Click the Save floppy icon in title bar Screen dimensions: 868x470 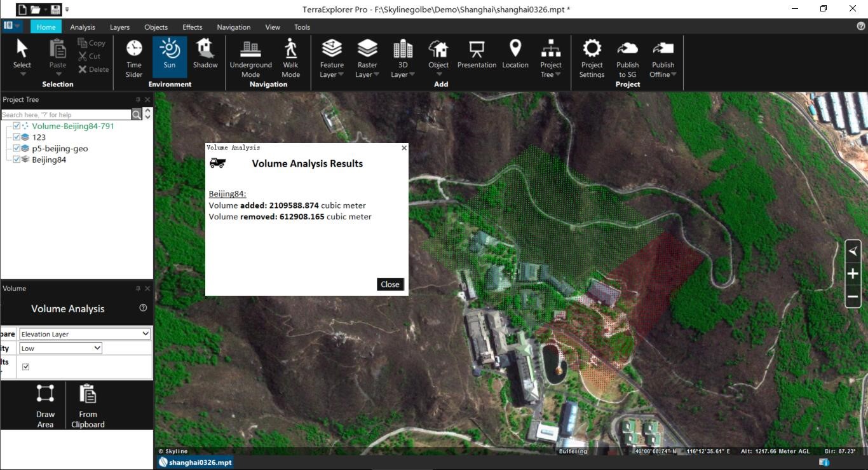click(56, 10)
